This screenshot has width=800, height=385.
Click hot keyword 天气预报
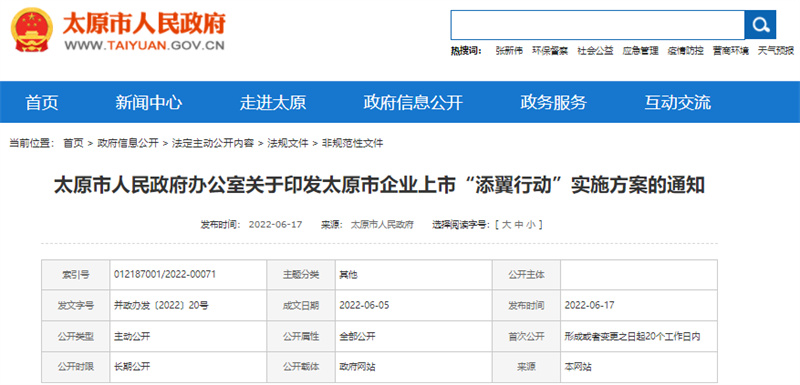776,51
